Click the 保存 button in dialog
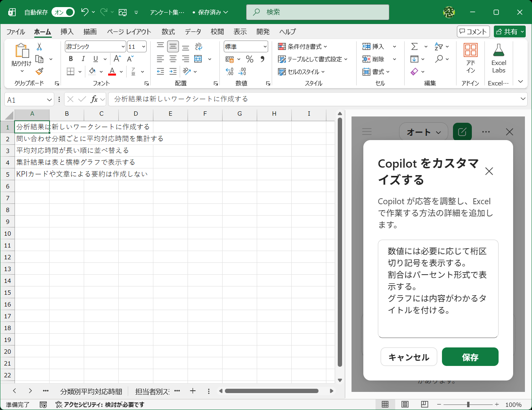This screenshot has width=532, height=410. coord(470,357)
